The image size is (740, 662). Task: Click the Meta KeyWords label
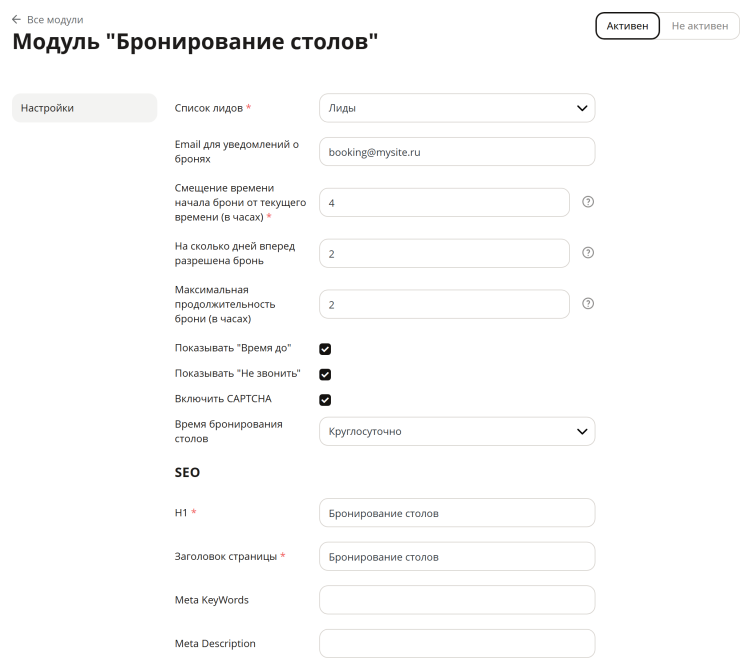pos(211,600)
